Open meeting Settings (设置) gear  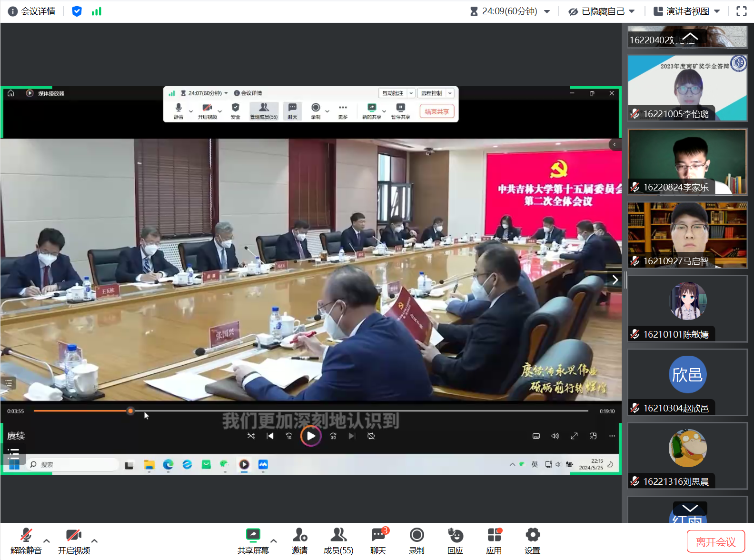(532, 540)
